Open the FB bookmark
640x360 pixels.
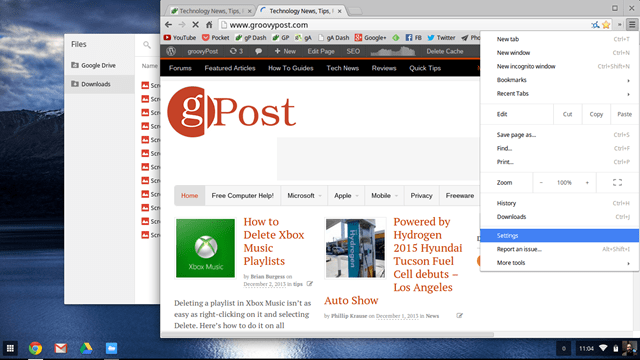tap(413, 38)
